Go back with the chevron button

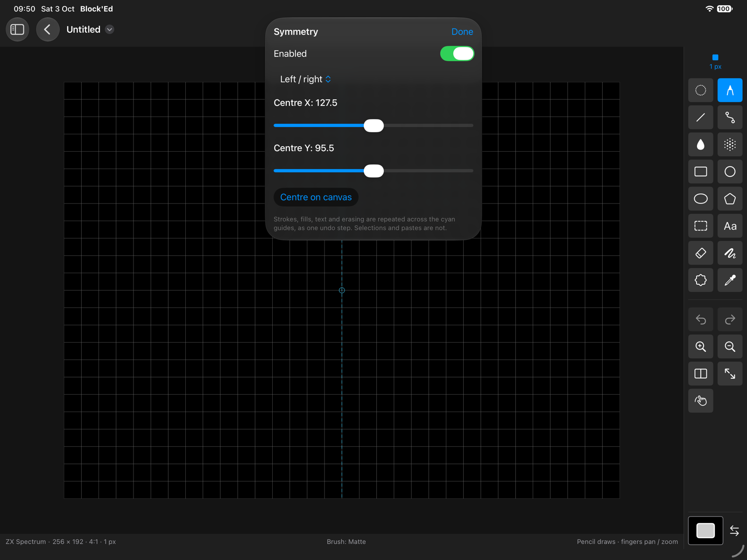click(x=48, y=29)
